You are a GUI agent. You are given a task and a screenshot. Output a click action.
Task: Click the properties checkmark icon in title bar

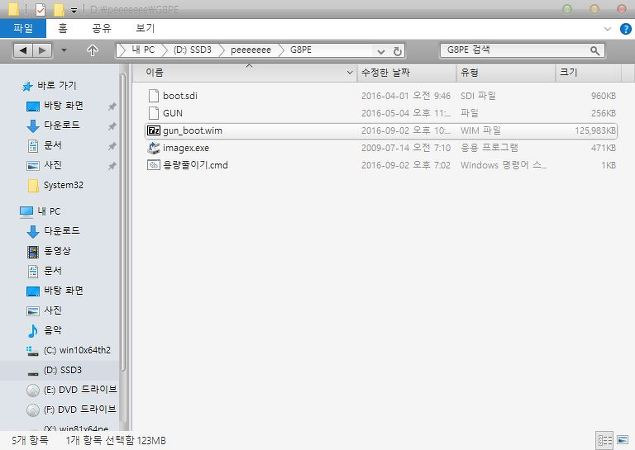pyautogui.click(x=40, y=9)
